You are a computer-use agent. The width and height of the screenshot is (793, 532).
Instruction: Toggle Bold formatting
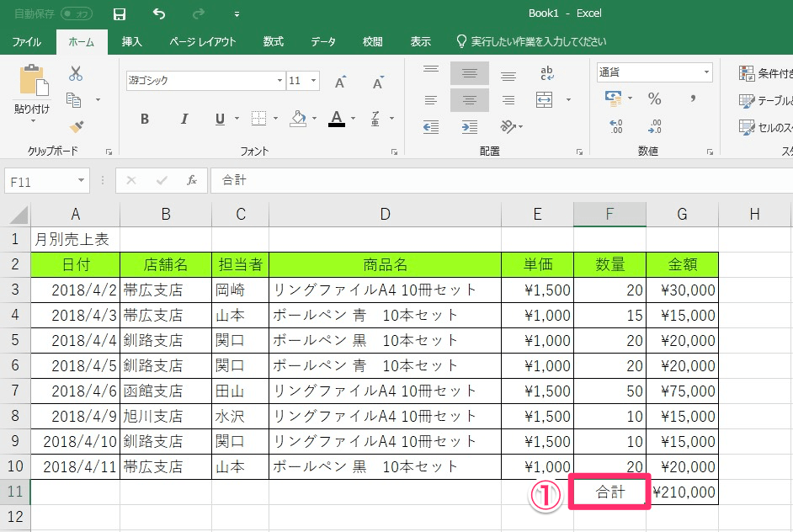coord(145,119)
